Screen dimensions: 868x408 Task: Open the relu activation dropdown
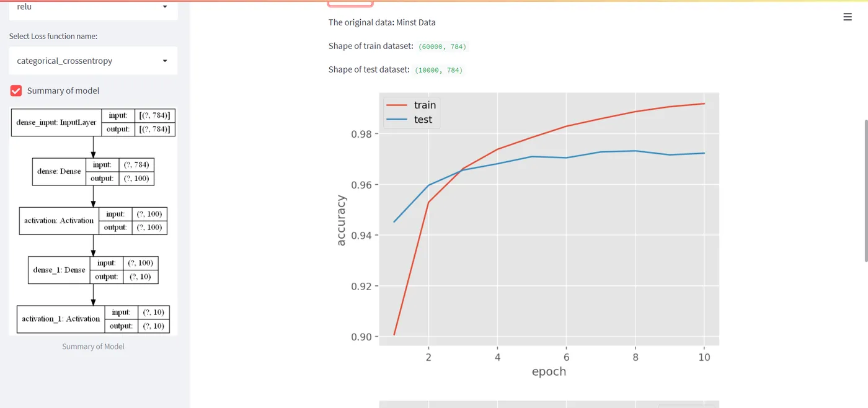[x=93, y=7]
